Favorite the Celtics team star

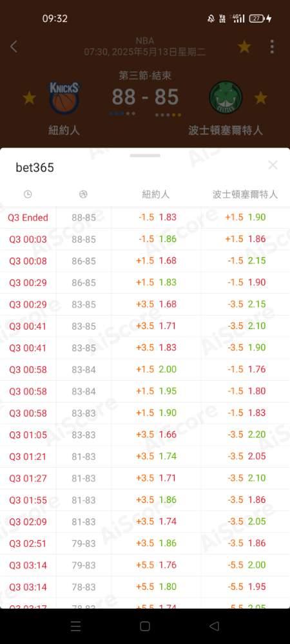261,98
